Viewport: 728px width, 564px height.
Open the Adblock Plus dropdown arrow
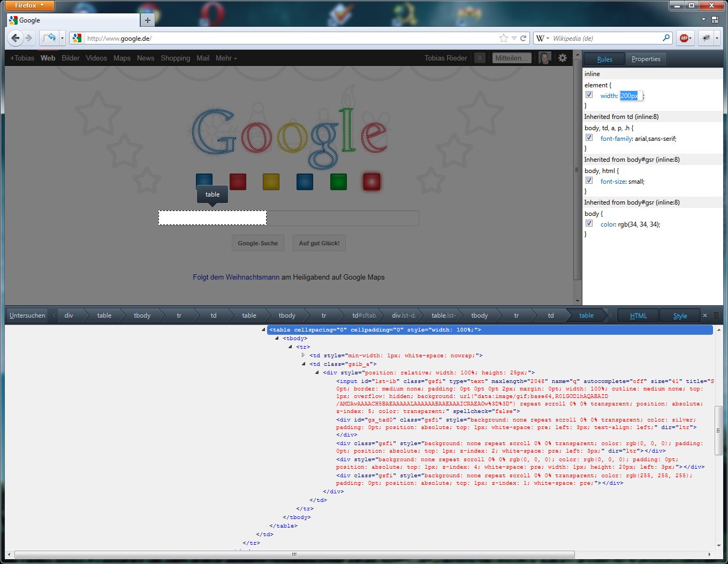click(691, 38)
